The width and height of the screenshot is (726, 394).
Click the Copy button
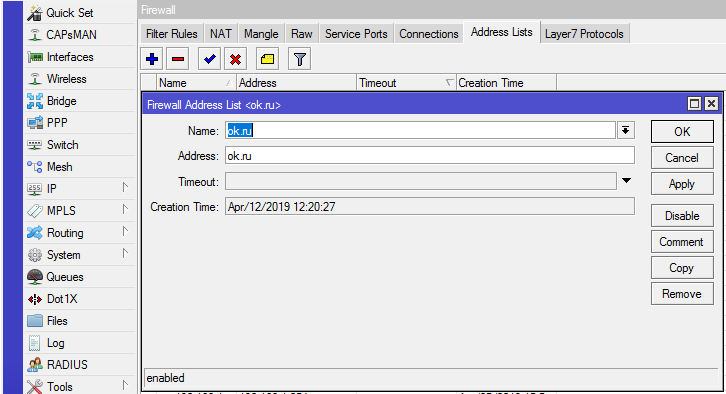pyautogui.click(x=682, y=268)
